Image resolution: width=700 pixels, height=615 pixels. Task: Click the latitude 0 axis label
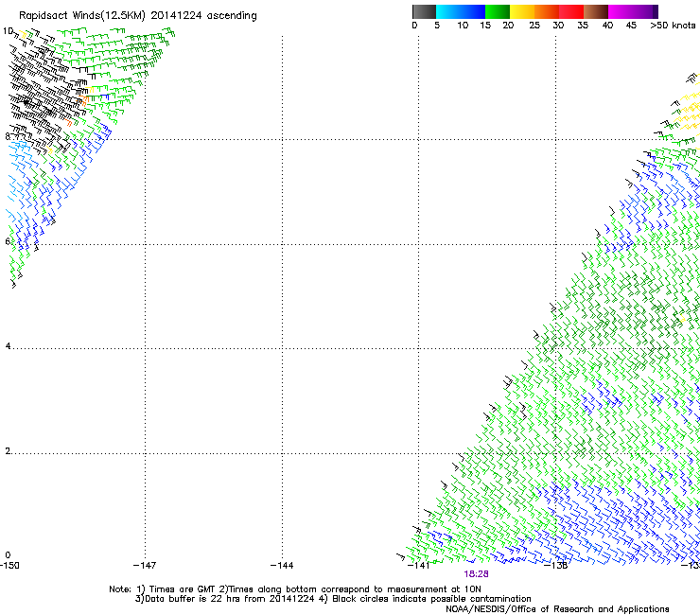8,555
